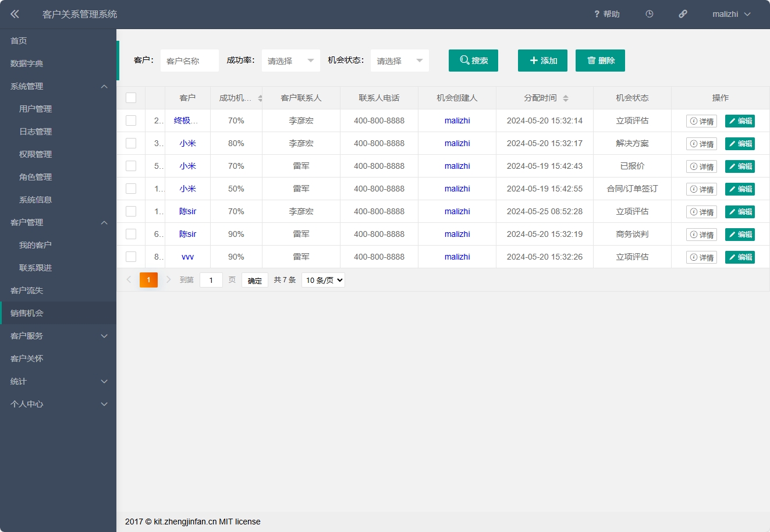
Task: Click the trash icon on the 删除 button
Action: click(591, 60)
